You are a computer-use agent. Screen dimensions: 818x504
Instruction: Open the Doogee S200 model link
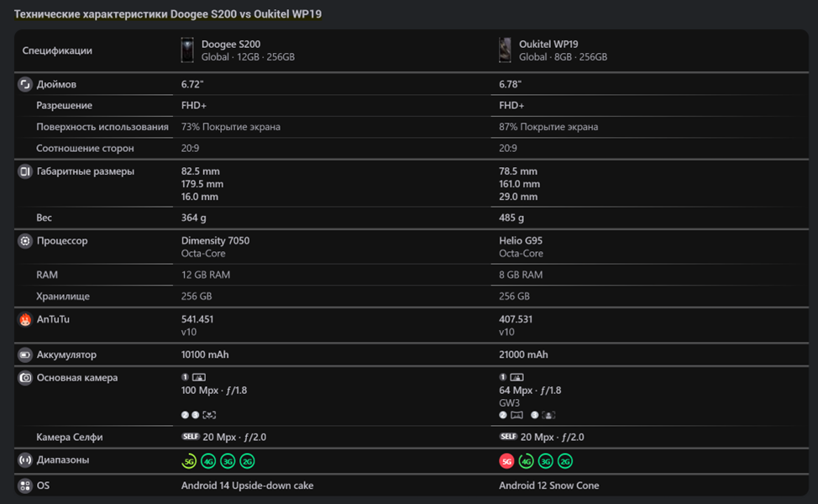[231, 45]
